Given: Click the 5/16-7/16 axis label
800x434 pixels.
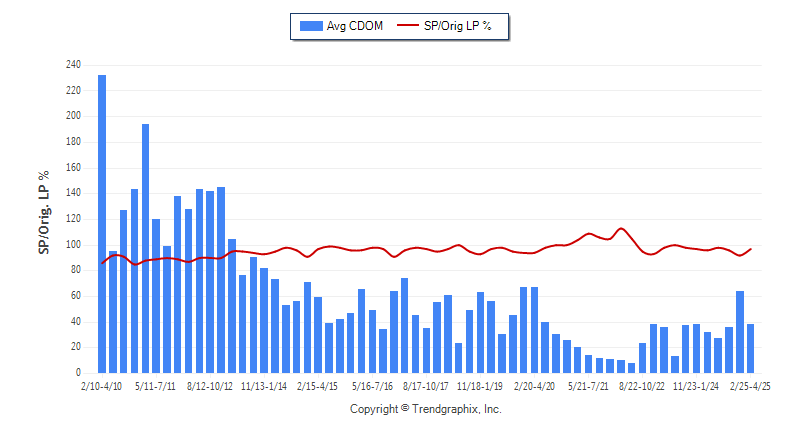Looking at the screenshot, I should coord(372,387).
